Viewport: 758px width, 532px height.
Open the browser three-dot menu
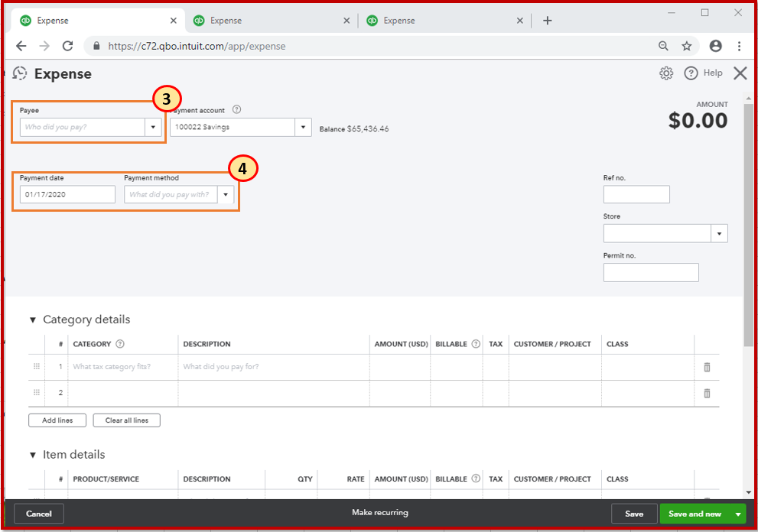[x=739, y=46]
